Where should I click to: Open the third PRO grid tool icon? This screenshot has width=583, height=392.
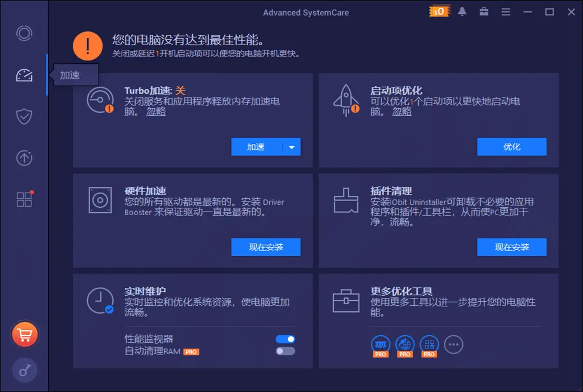(x=429, y=346)
